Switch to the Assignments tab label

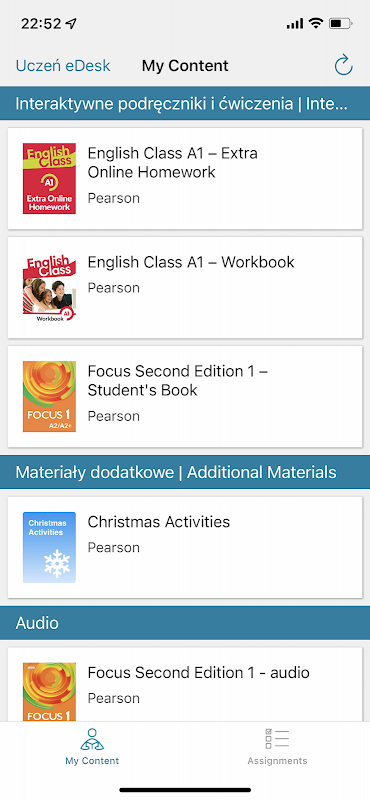tap(277, 761)
